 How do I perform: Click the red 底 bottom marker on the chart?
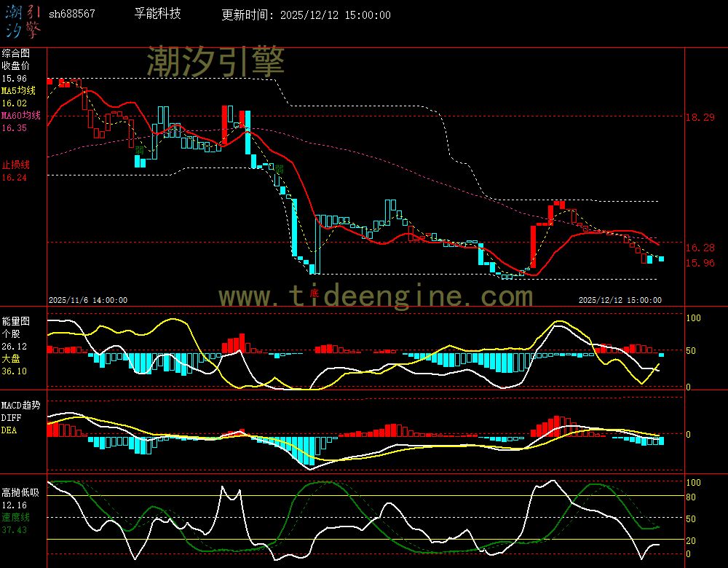click(x=314, y=292)
